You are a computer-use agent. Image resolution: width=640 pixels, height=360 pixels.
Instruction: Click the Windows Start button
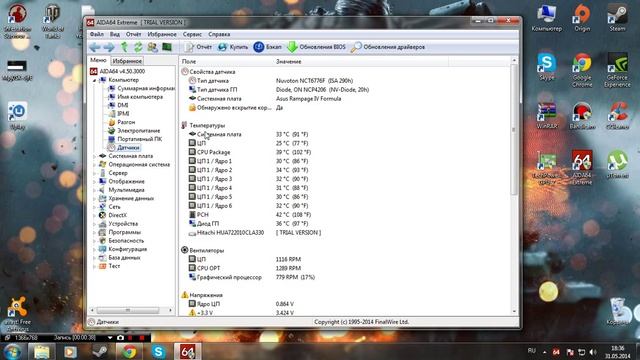point(12,351)
